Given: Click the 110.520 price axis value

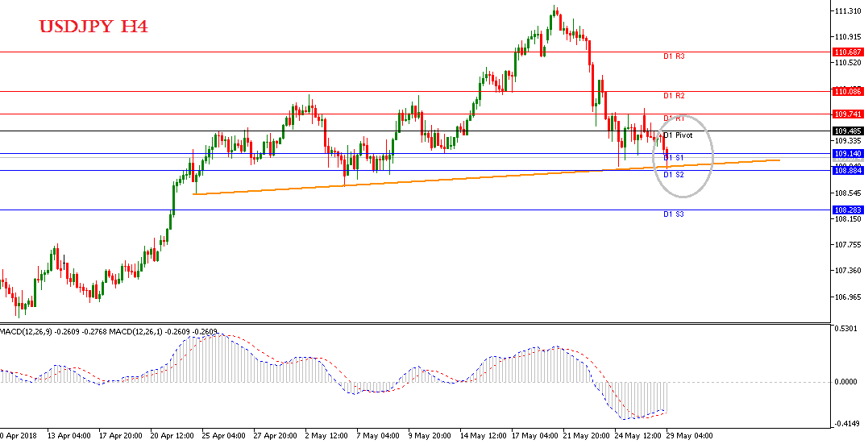Looking at the screenshot, I should pos(847,63).
